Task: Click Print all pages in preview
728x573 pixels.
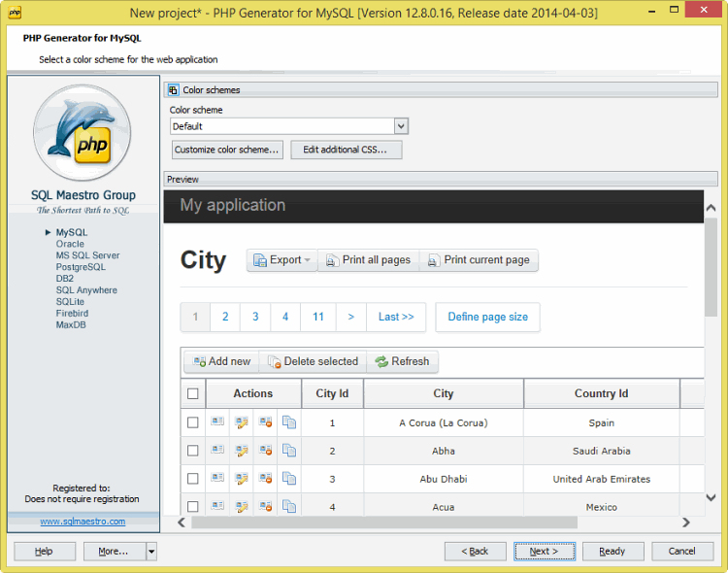Action: [x=369, y=260]
